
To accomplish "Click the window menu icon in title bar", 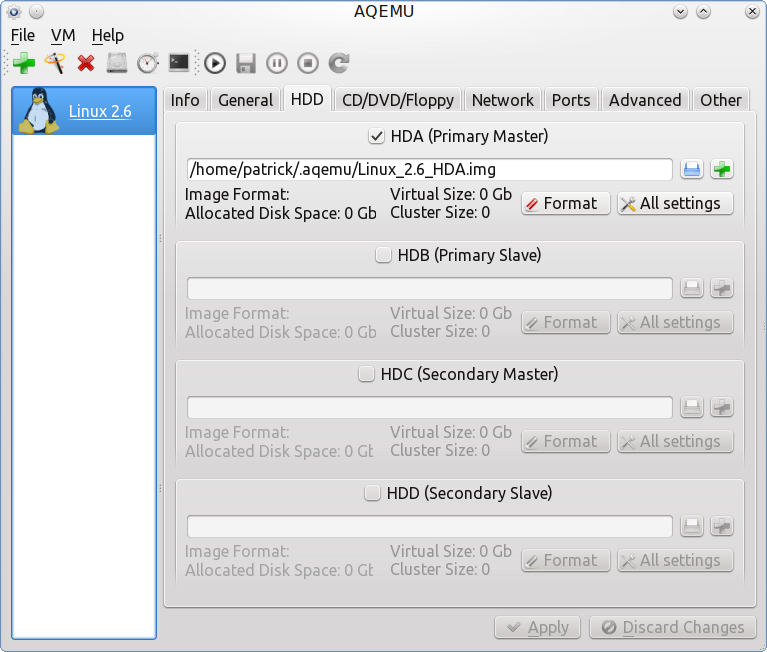I will [x=14, y=11].
